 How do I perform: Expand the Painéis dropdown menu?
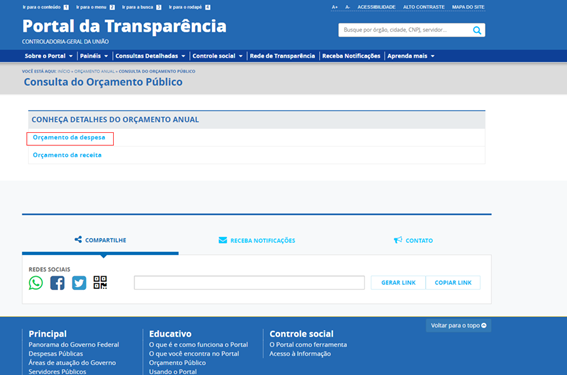[x=94, y=56]
